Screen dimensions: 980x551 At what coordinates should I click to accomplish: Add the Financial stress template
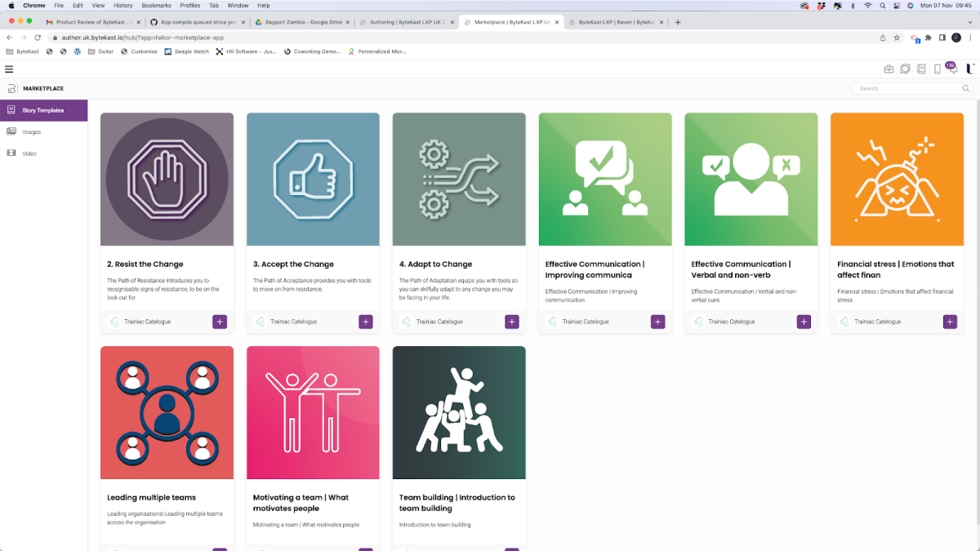(x=950, y=322)
